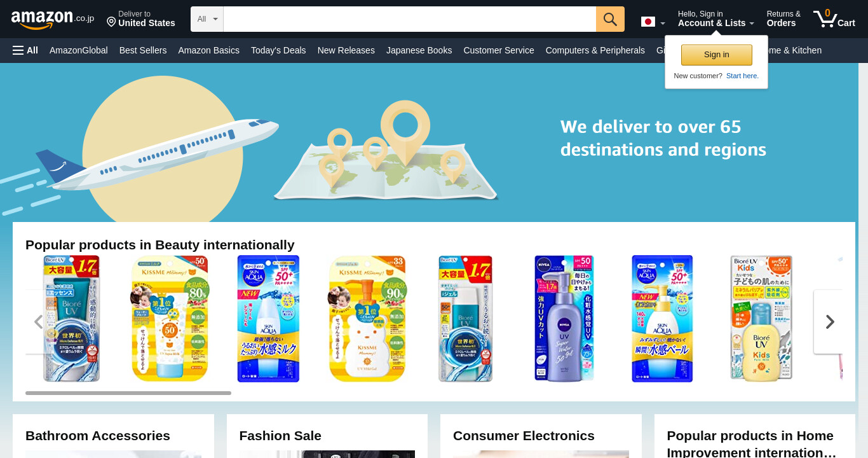
Task: Click the Japan flag language icon
Action: (x=648, y=22)
